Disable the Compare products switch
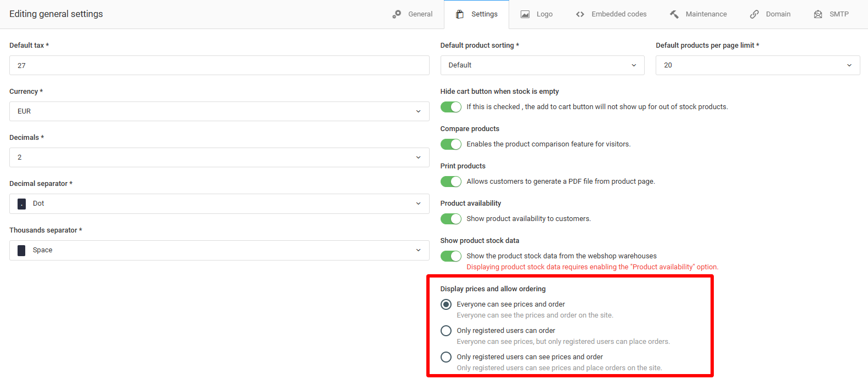The width and height of the screenshot is (868, 379). coord(451,144)
